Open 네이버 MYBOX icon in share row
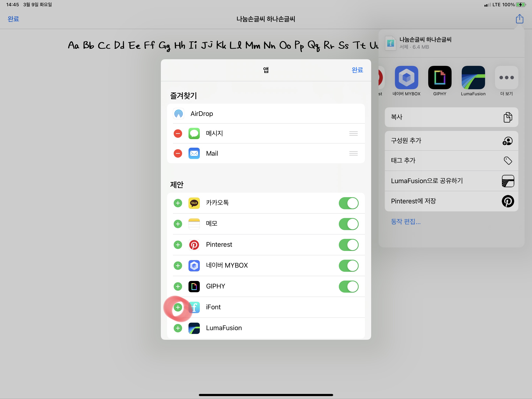Screen dimensions: 532x399 (406, 78)
